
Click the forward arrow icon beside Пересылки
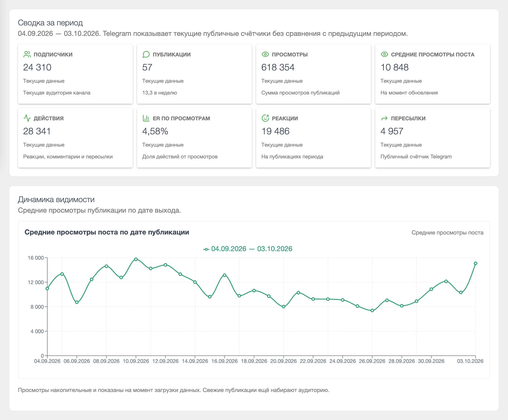[x=384, y=118]
